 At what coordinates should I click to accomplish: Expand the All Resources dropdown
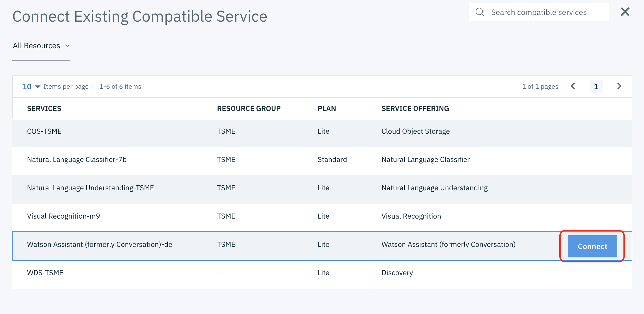pyautogui.click(x=37, y=46)
